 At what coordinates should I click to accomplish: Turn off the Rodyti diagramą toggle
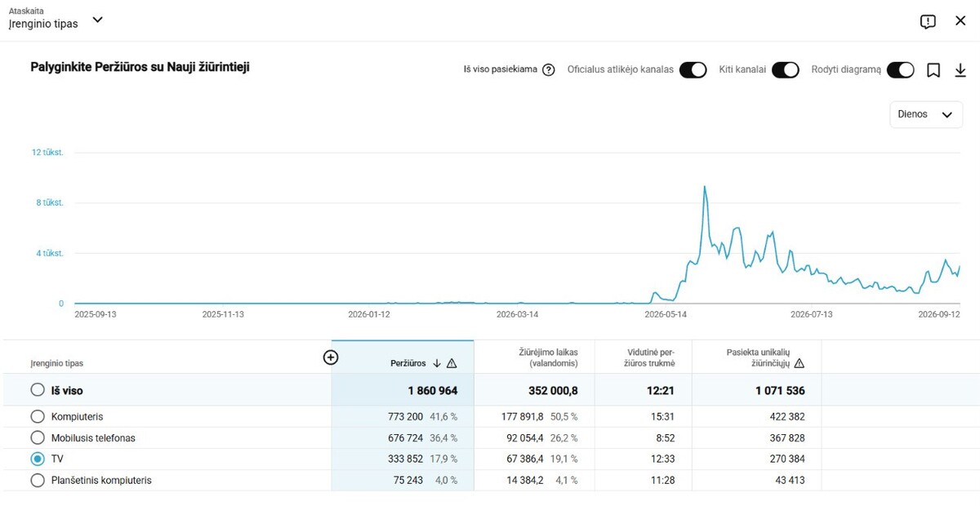(x=900, y=70)
